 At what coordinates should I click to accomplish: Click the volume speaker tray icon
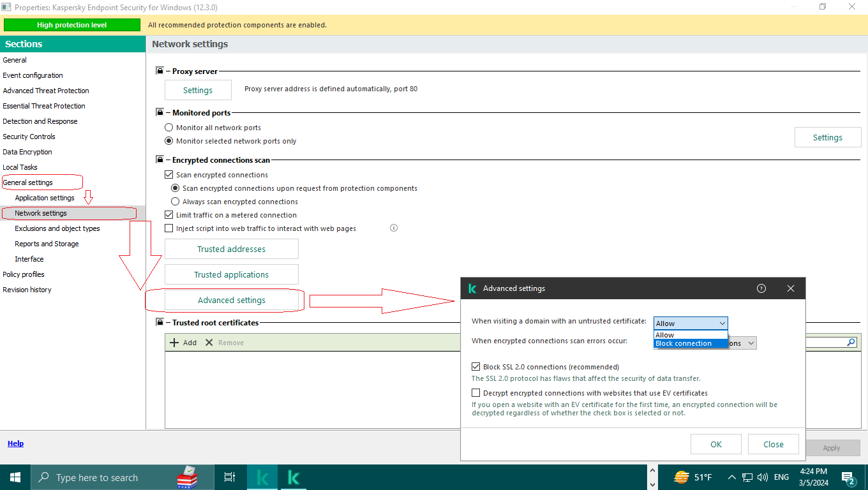point(763,477)
